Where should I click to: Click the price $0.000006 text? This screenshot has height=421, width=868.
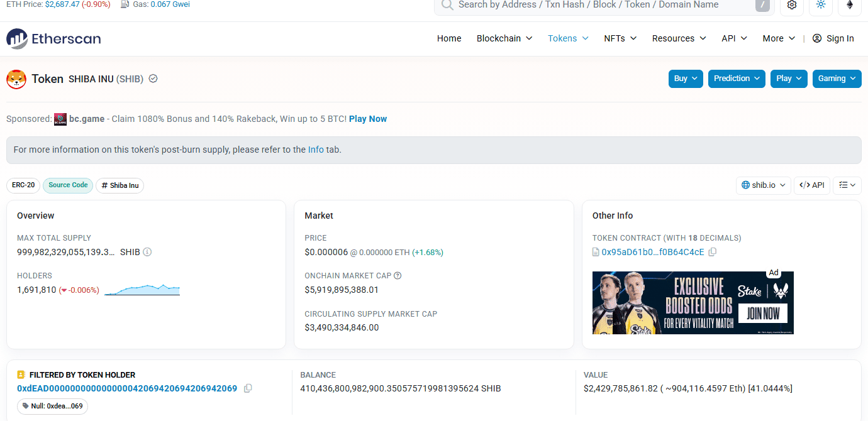pos(326,252)
